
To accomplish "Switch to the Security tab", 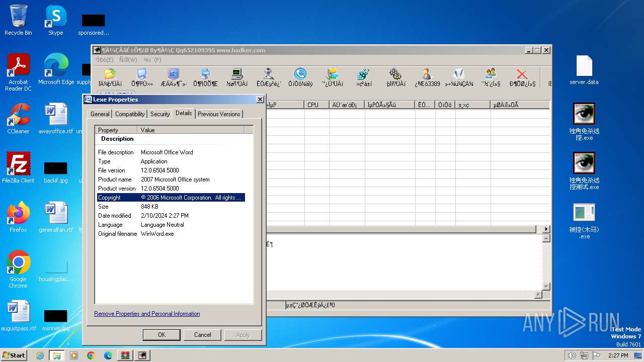I will click(x=160, y=114).
